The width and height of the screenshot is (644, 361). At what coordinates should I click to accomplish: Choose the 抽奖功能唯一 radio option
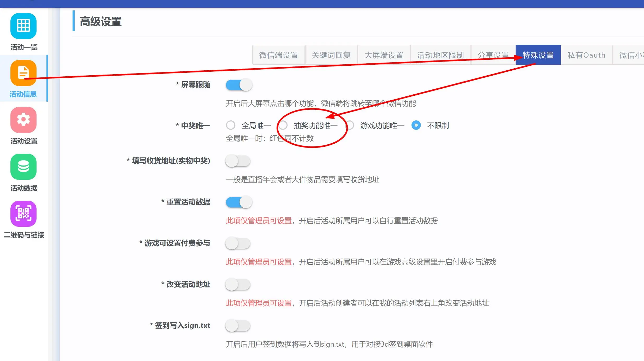[283, 125]
